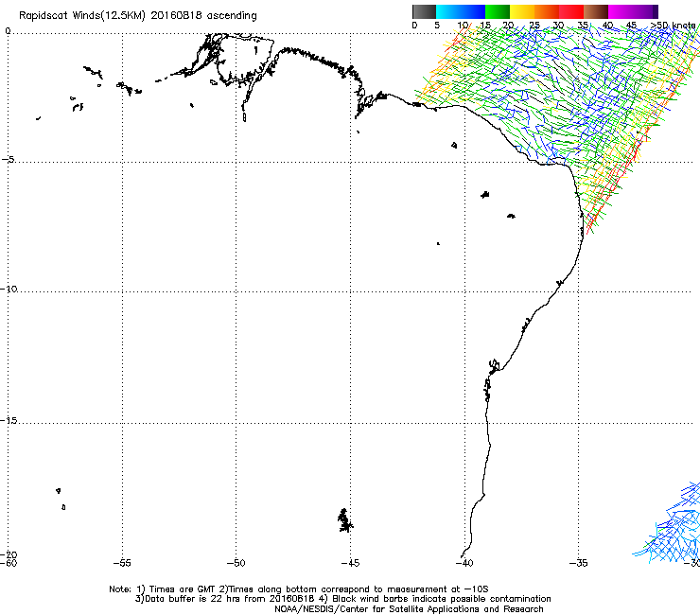700x615 pixels.
Task: Click the orange 25-30 knots color segment
Action: [547, 11]
